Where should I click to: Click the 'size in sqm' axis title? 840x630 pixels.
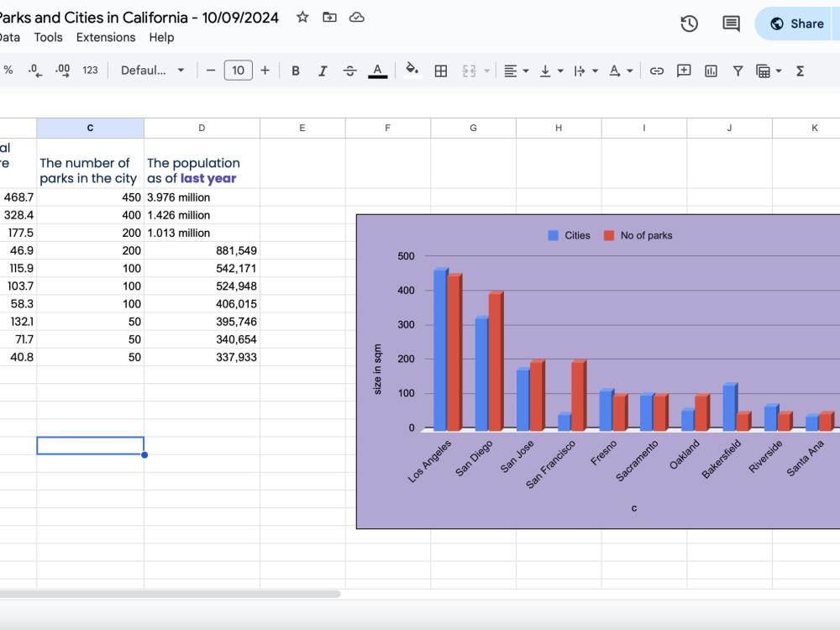coord(378,369)
